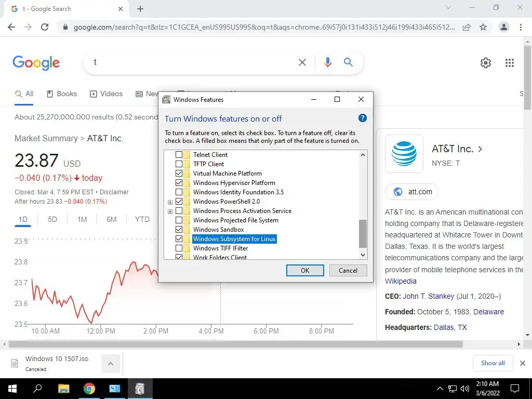Select the 1M chart range
This screenshot has height=399, width=532.
(82, 220)
